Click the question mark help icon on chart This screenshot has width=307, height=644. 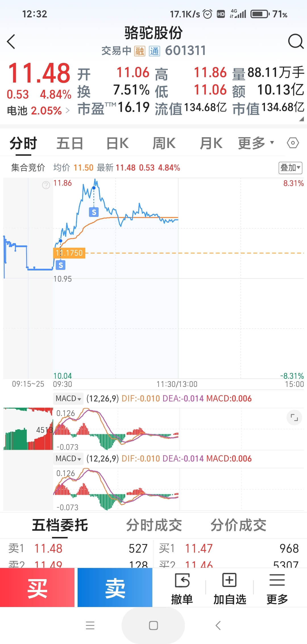pos(46,185)
